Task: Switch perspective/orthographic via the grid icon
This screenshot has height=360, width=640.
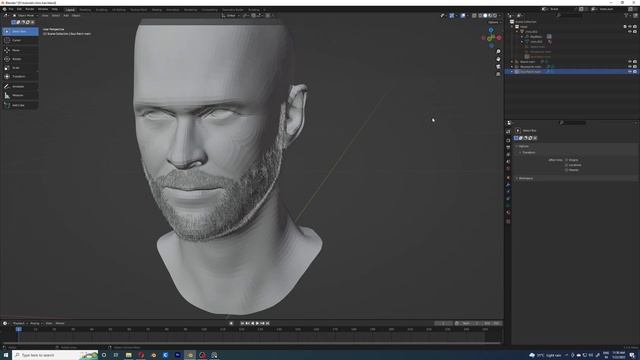Action: point(498,74)
